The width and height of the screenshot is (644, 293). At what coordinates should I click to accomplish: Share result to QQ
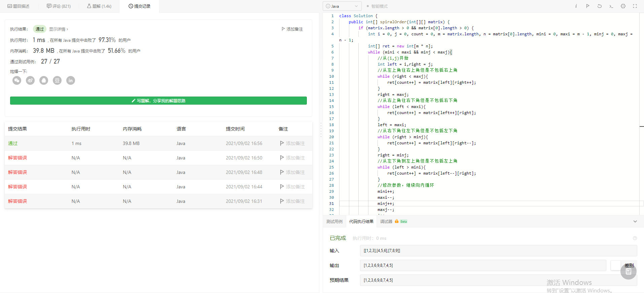click(44, 80)
